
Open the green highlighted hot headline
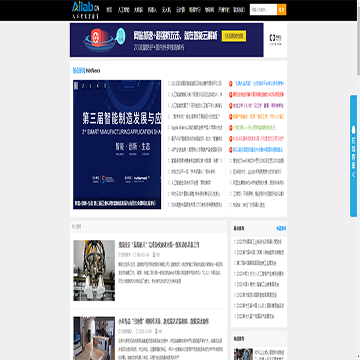click(254, 128)
